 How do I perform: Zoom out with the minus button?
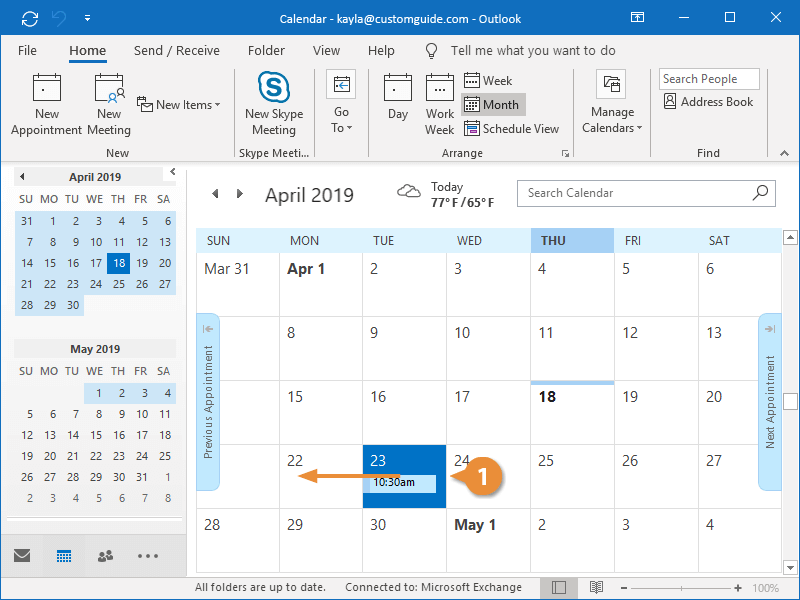(x=623, y=588)
